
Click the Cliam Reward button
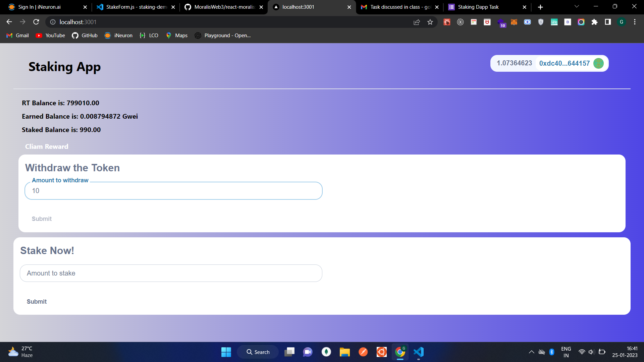[x=47, y=146]
